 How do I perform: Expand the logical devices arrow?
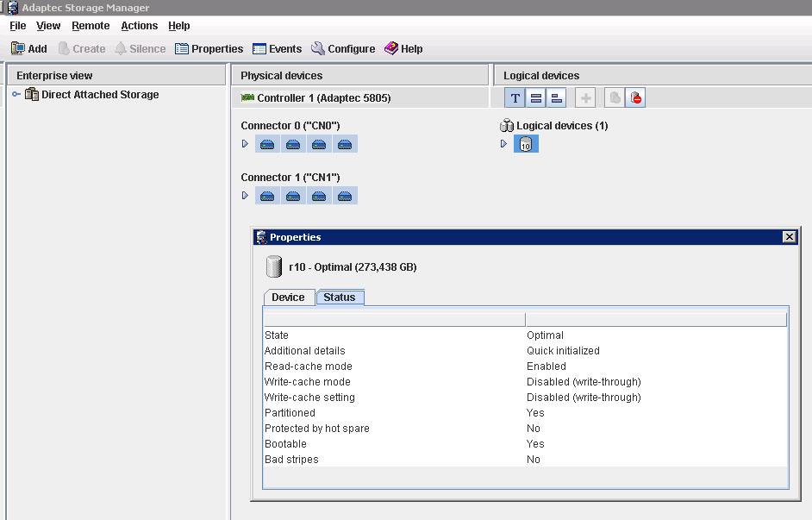coord(504,144)
